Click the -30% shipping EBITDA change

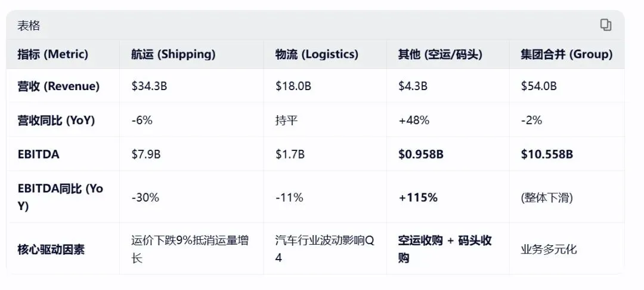pos(145,198)
